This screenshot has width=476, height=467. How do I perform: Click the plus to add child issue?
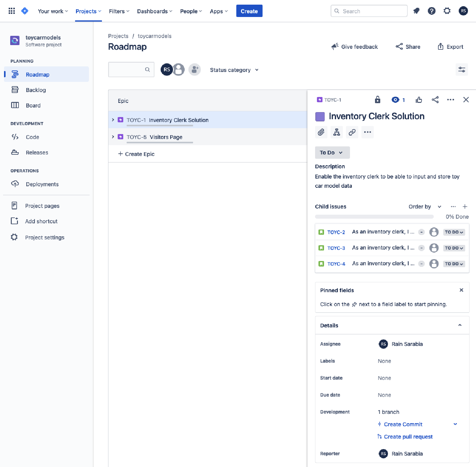pyautogui.click(x=465, y=207)
